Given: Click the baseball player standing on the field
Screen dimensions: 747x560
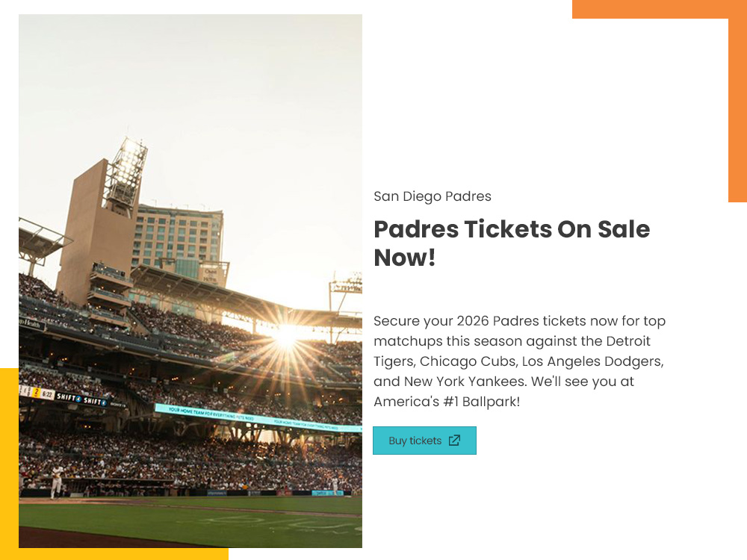Looking at the screenshot, I should point(56,482).
